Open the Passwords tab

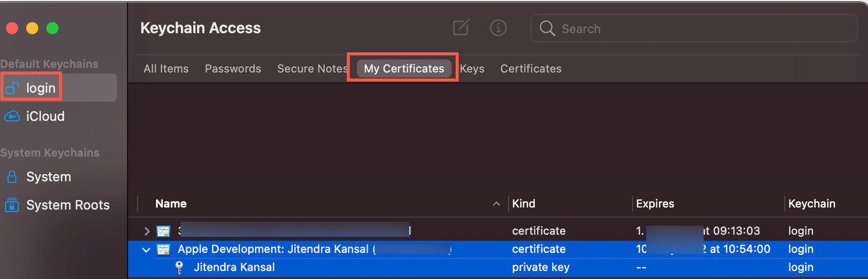(233, 69)
